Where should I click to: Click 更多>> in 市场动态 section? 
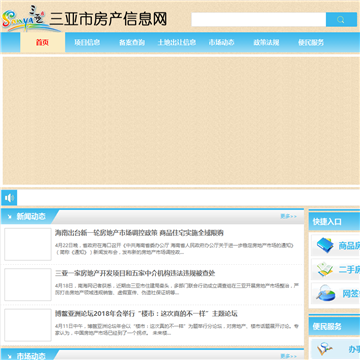point(288,356)
